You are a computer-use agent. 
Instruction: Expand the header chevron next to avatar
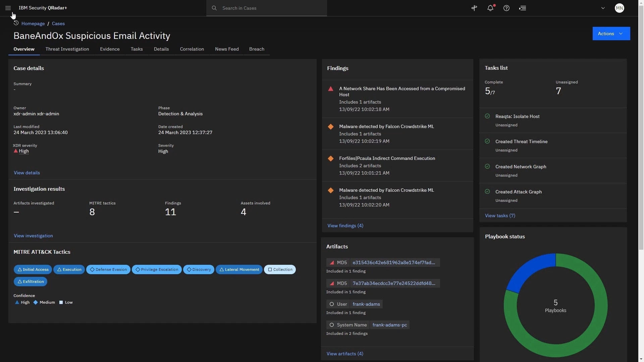pos(603,8)
